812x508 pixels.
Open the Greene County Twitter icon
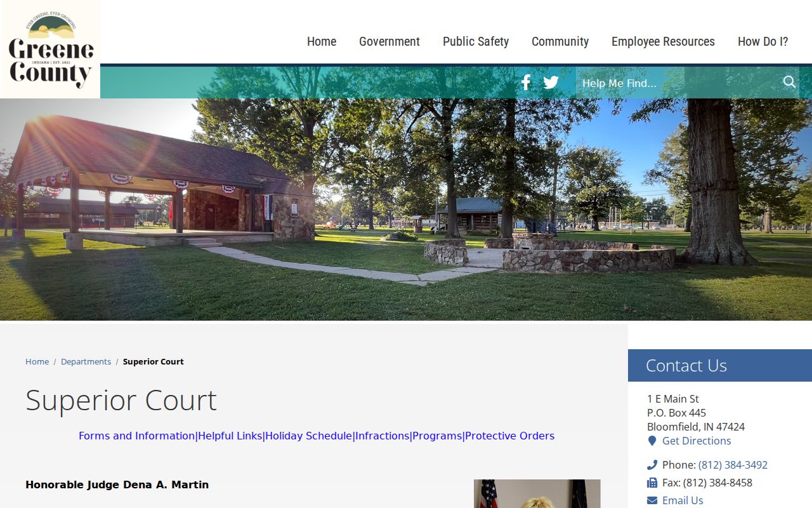pos(551,83)
